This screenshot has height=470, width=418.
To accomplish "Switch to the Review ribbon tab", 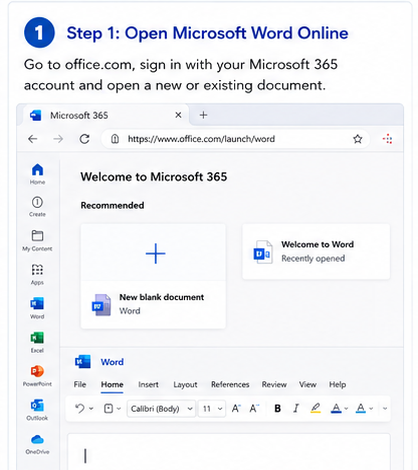I will coord(274,384).
